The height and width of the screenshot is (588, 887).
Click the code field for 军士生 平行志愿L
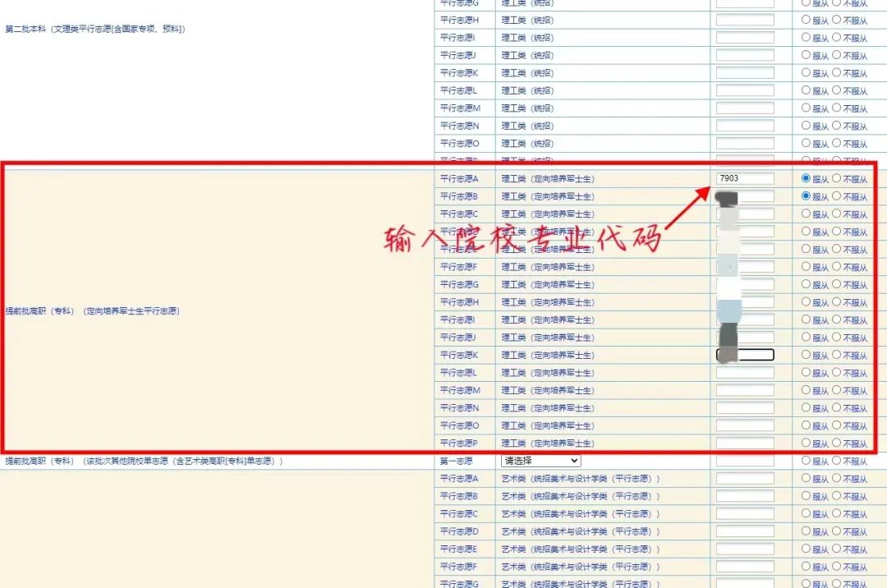click(745, 373)
